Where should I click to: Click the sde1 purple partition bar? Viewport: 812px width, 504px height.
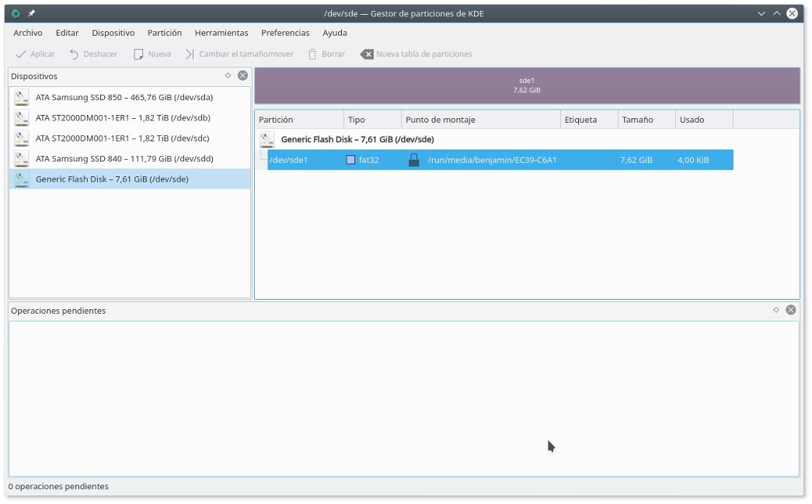pyautogui.click(x=527, y=85)
